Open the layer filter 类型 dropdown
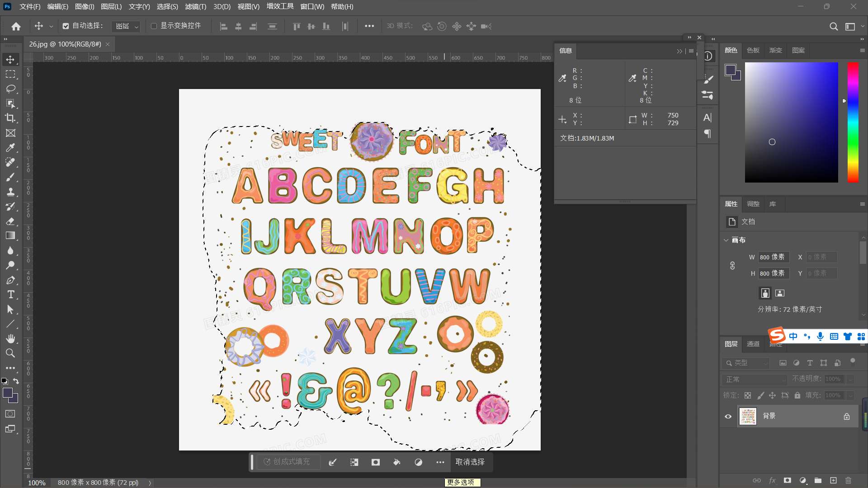 tap(745, 363)
